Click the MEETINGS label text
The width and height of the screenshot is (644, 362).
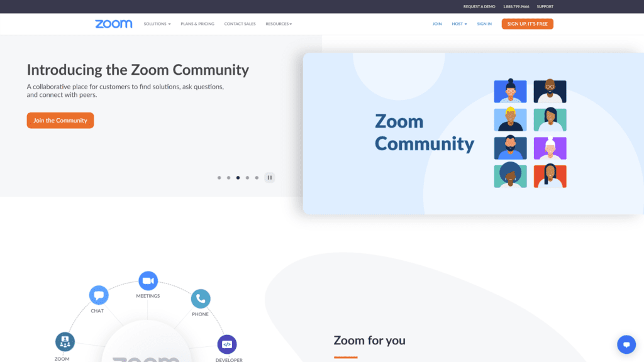pyautogui.click(x=148, y=296)
